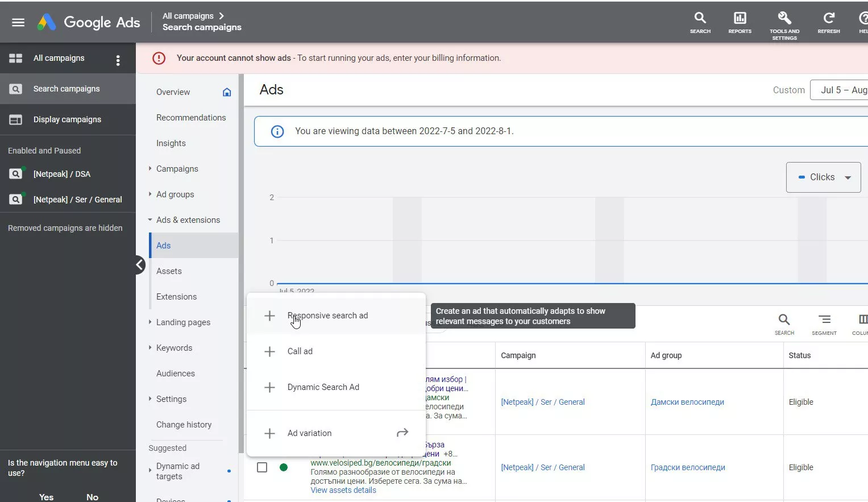Screen dimensions: 868x502
Task: Open the Audiences page
Action: point(176,374)
